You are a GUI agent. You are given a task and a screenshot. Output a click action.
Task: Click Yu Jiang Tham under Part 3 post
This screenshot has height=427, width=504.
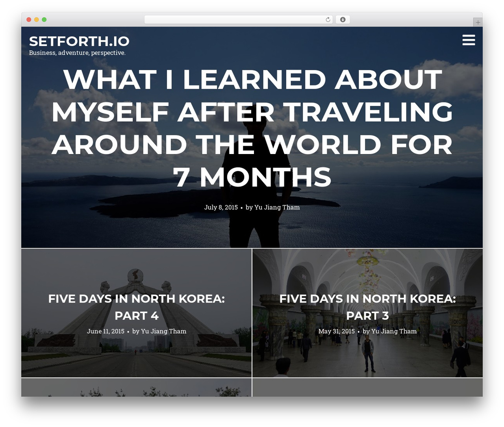394,331
